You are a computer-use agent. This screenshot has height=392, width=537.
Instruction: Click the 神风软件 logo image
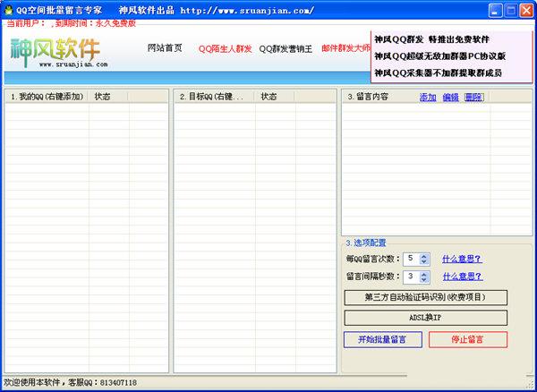pos(59,52)
